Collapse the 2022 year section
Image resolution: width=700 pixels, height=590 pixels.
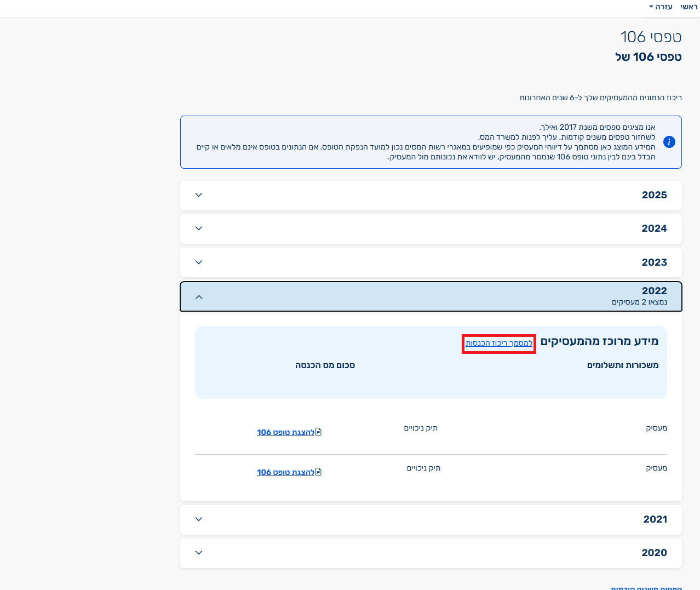pos(431,296)
